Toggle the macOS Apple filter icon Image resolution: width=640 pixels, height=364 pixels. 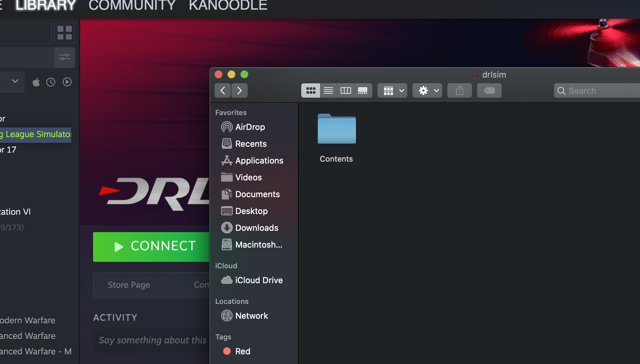pos(36,82)
